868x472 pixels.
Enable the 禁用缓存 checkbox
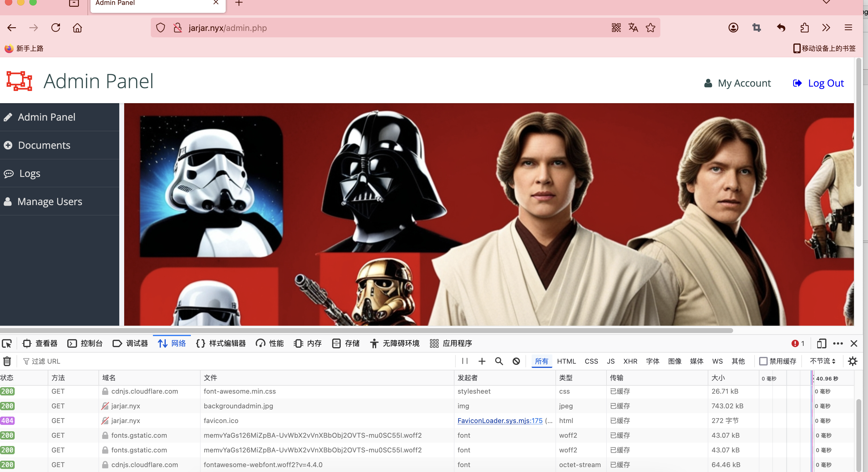point(763,361)
